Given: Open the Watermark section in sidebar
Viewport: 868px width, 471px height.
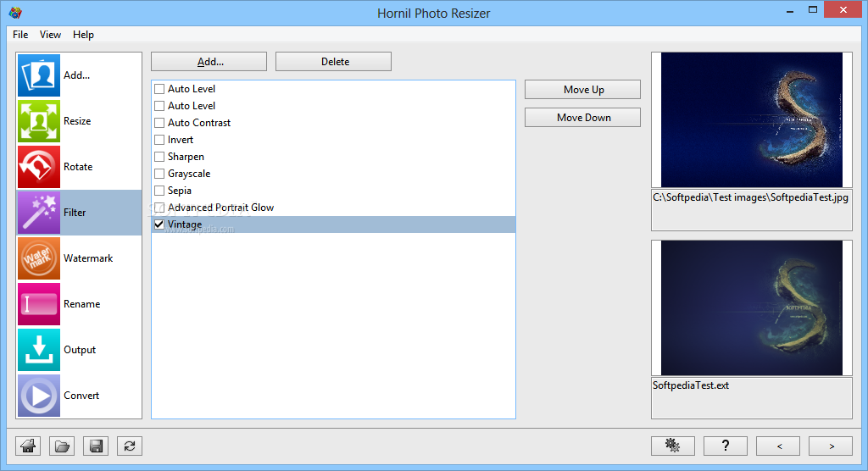Looking at the screenshot, I should (x=79, y=258).
